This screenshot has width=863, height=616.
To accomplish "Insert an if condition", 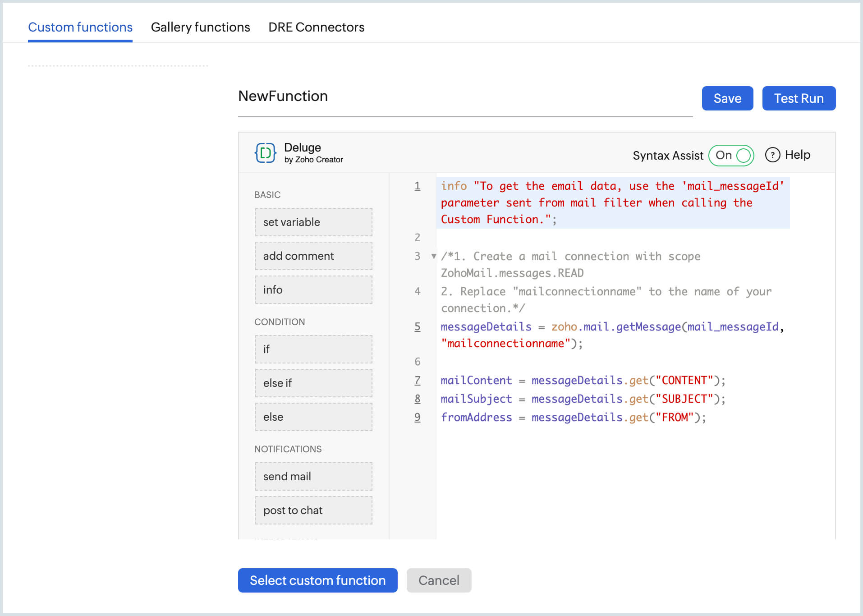I will point(313,349).
